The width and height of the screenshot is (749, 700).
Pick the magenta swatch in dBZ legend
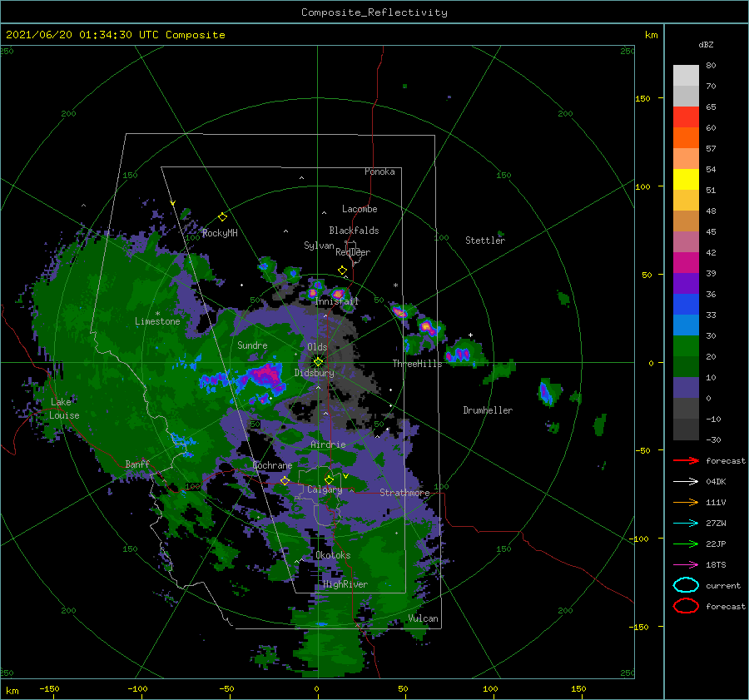pos(686,263)
